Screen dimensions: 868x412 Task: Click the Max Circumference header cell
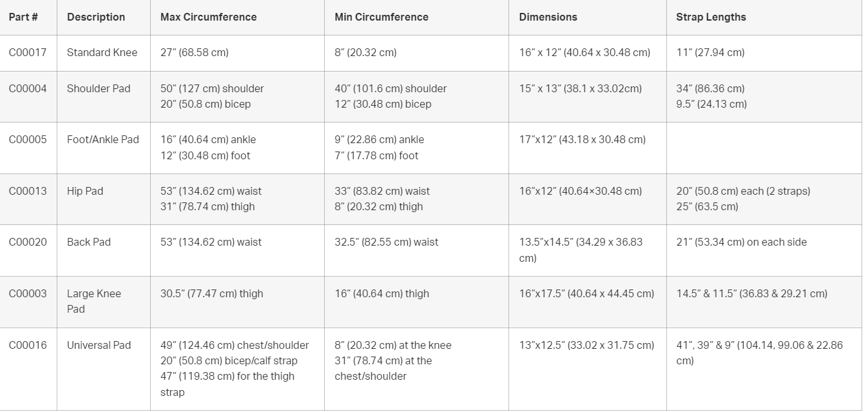(x=237, y=17)
